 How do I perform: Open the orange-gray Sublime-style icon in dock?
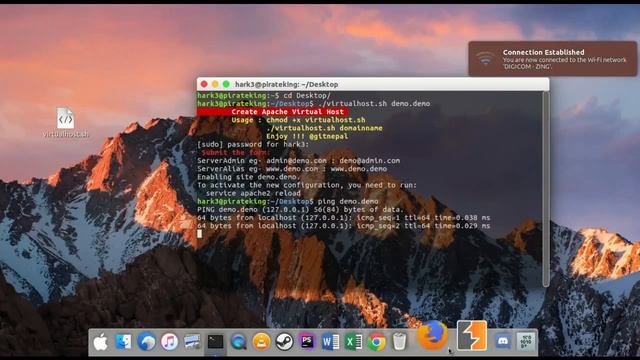(x=472, y=336)
